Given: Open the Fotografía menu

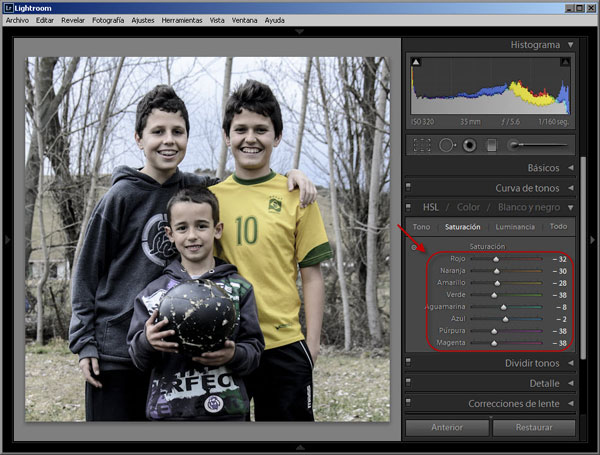Looking at the screenshot, I should pyautogui.click(x=108, y=20).
